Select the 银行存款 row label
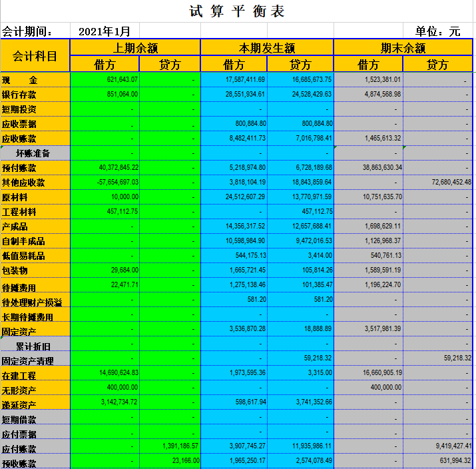Image resolution: width=476 pixels, height=469 pixels. [35, 95]
